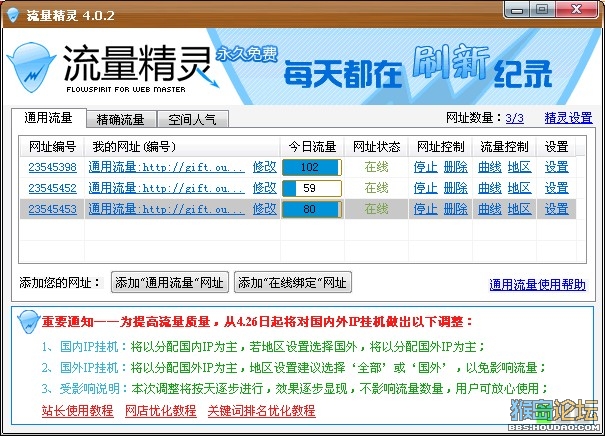Open 曲线 for row 23545398

(490, 167)
